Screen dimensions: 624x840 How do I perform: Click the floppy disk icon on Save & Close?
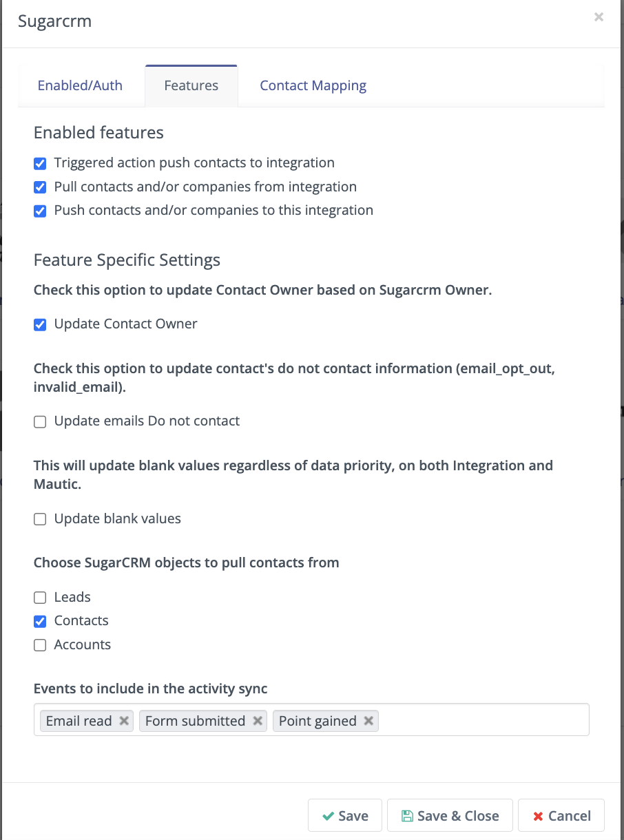coord(406,815)
